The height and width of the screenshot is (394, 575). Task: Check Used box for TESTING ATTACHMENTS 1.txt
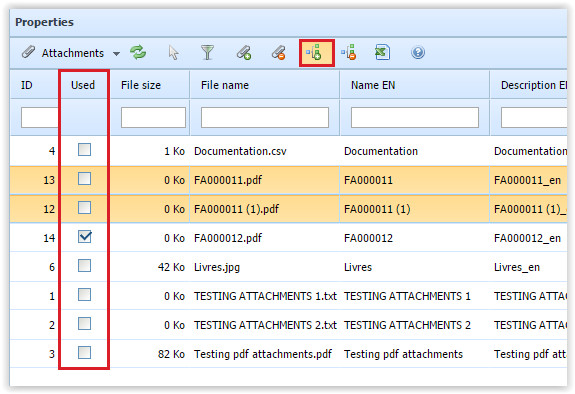tap(84, 295)
